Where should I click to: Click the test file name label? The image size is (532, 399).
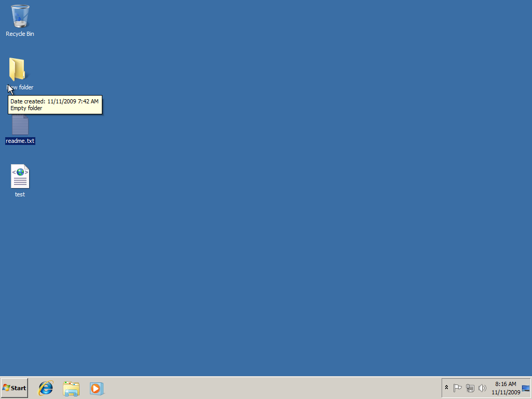pyautogui.click(x=20, y=194)
